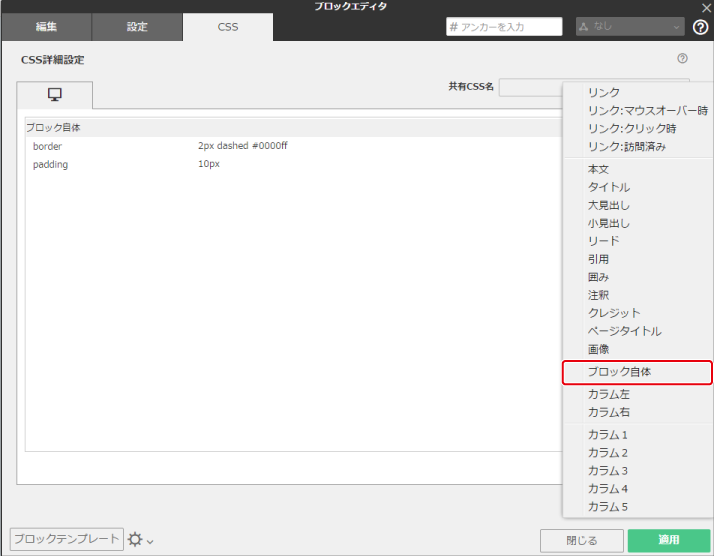Select the CSS tab
714x556 pixels.
[228, 27]
